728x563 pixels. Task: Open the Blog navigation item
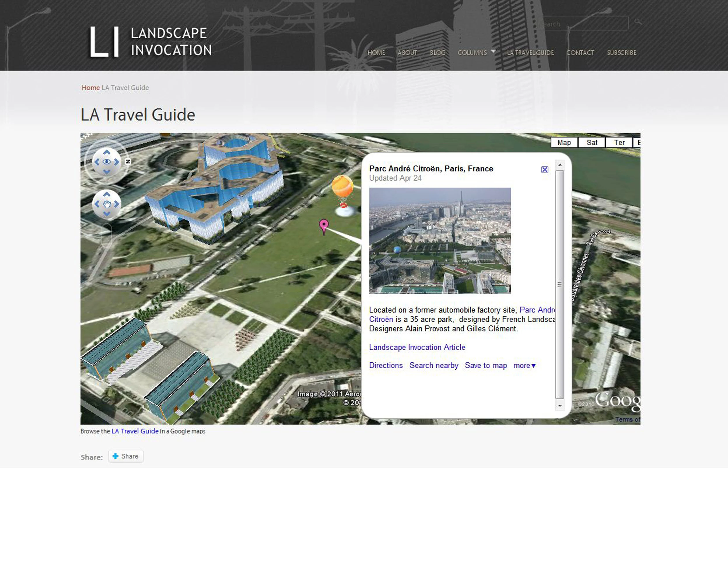[x=437, y=52]
